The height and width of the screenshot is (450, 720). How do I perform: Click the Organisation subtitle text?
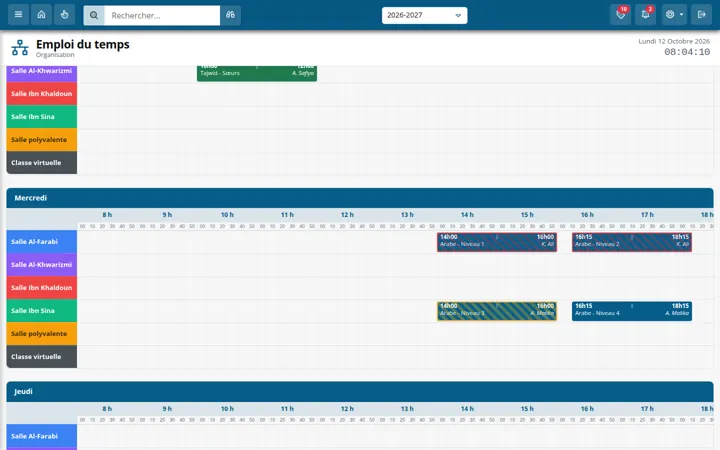(55, 55)
